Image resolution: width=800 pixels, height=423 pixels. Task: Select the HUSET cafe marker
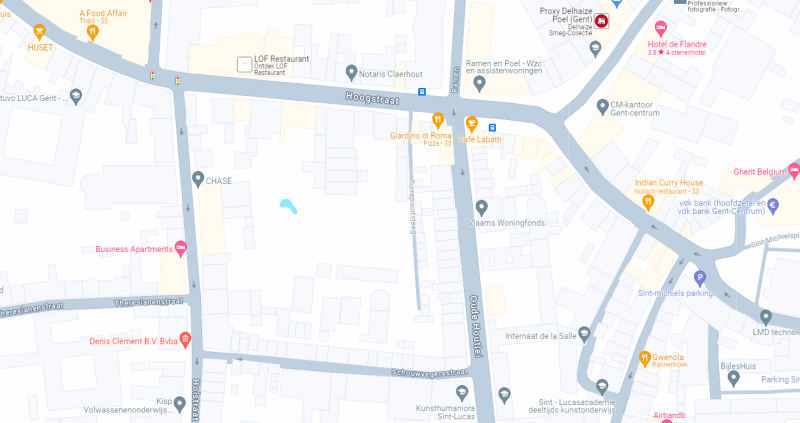[39, 33]
